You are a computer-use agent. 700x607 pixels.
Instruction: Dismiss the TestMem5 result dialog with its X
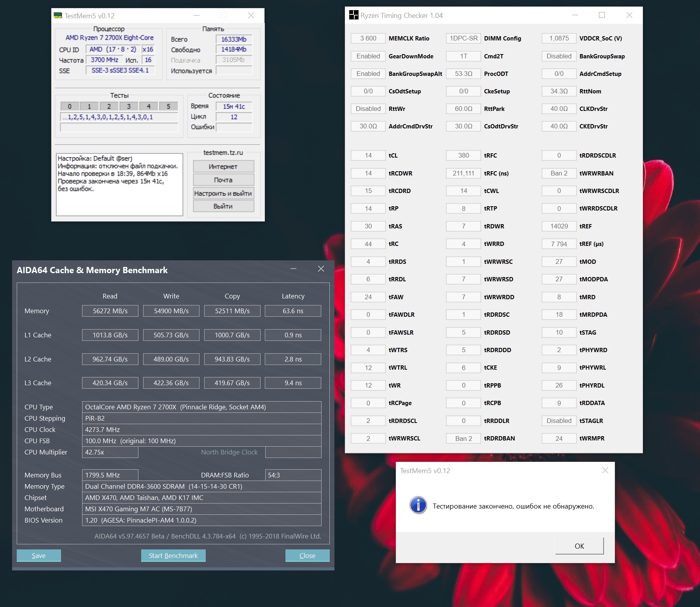[x=605, y=470]
